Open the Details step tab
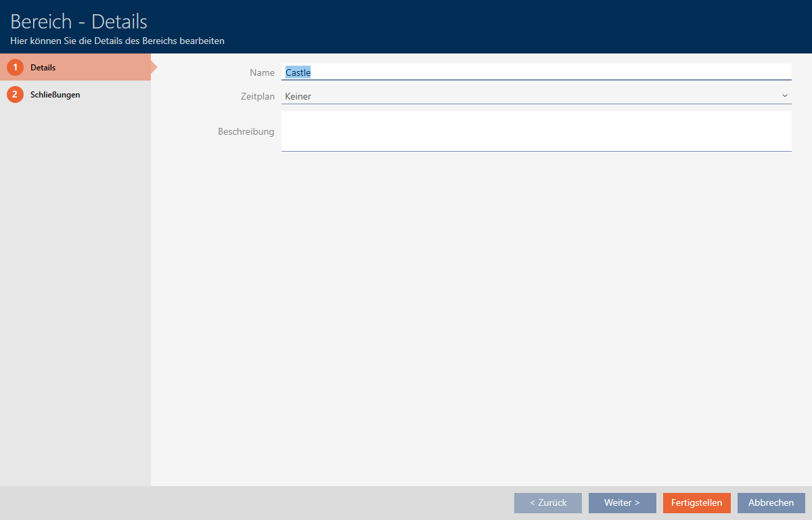This screenshot has height=520, width=812. 74,68
